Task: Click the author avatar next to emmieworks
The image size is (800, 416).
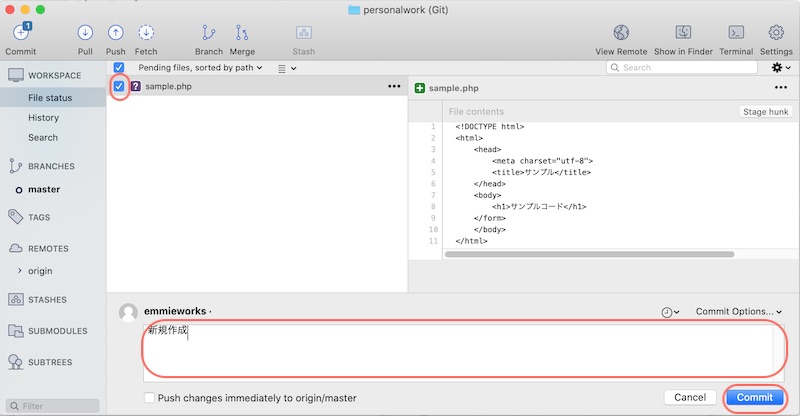Action: tap(128, 312)
